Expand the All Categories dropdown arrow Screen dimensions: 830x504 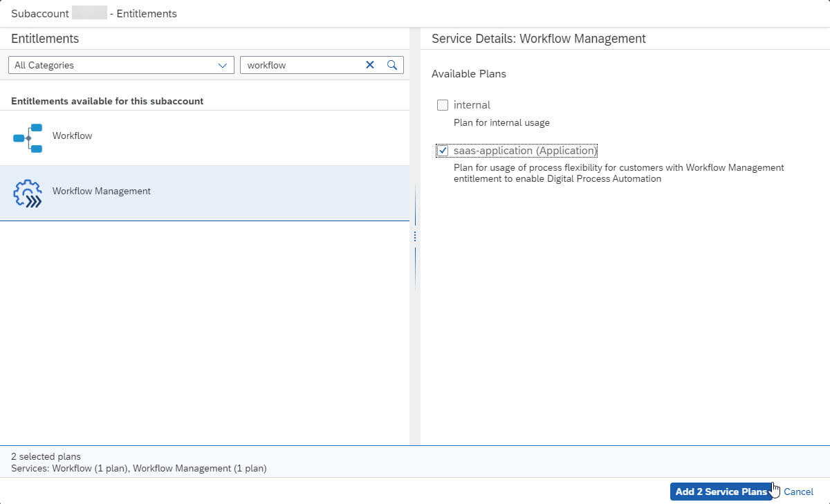tap(222, 65)
